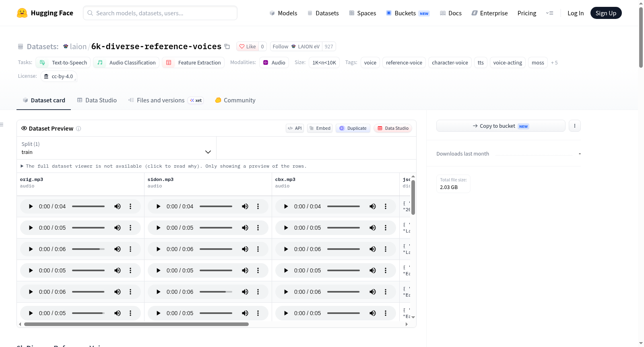Play orig.mp3 audio in the third row
The image size is (644, 347).
31,249
